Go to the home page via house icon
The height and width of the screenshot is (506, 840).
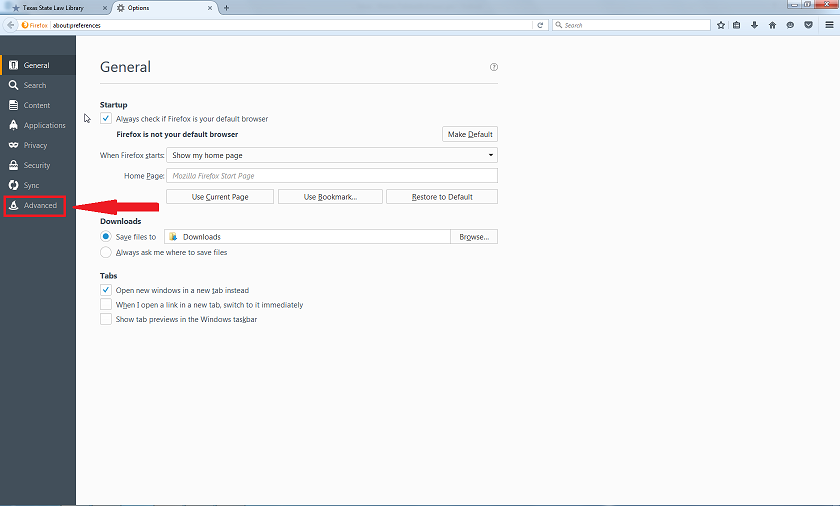tap(772, 25)
